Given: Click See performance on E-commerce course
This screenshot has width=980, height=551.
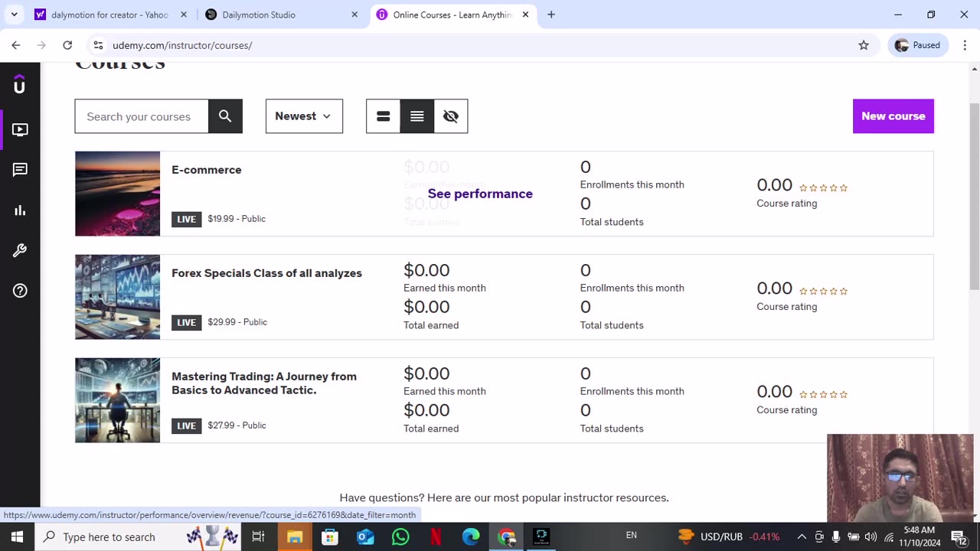Looking at the screenshot, I should (480, 194).
